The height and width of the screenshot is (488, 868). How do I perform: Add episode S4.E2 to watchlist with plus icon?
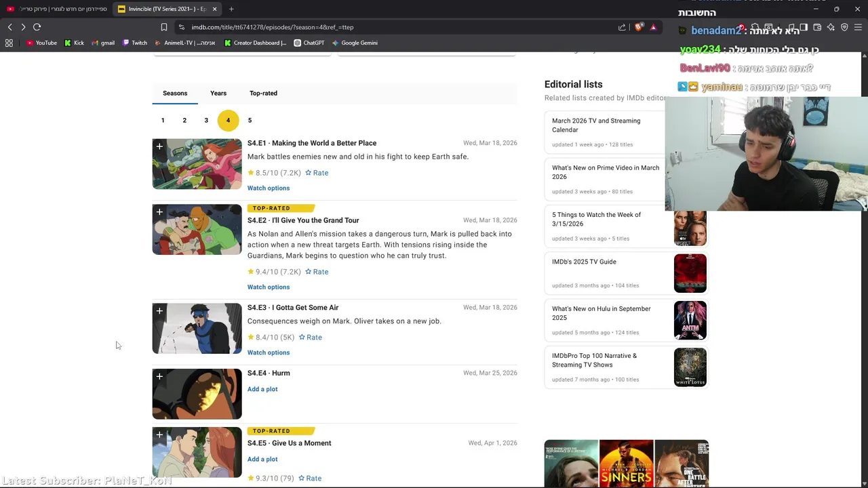tap(159, 212)
